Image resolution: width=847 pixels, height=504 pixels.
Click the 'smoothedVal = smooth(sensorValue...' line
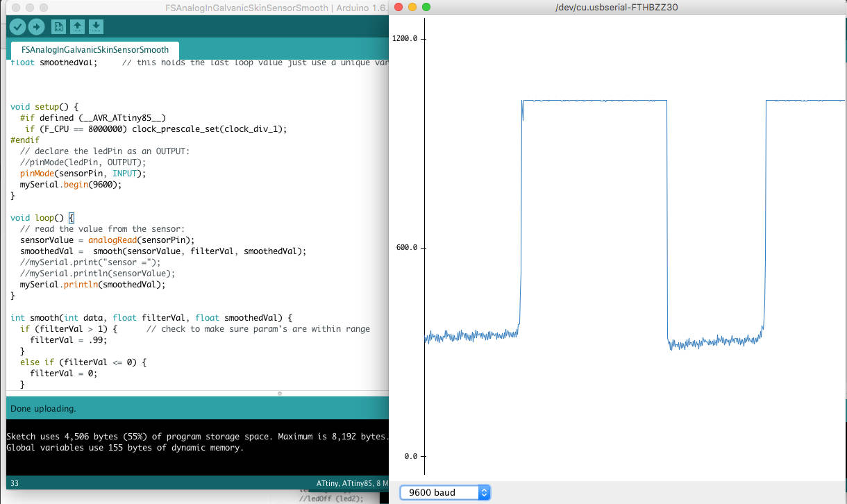pos(163,251)
